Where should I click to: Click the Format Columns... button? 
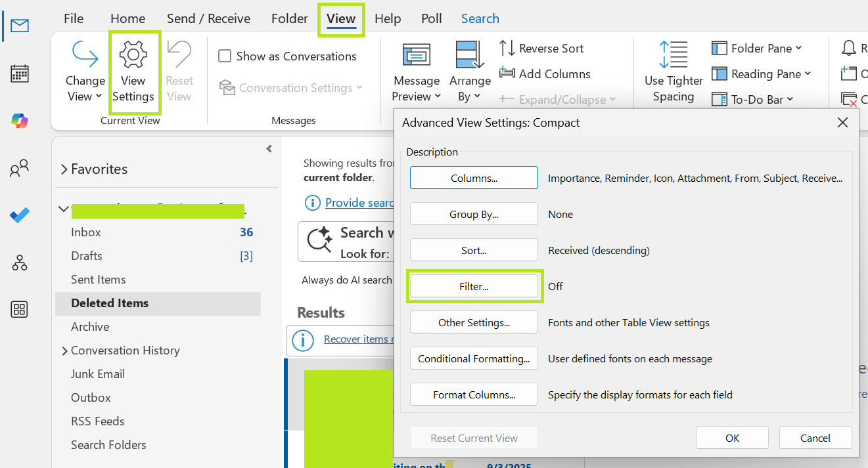(474, 394)
